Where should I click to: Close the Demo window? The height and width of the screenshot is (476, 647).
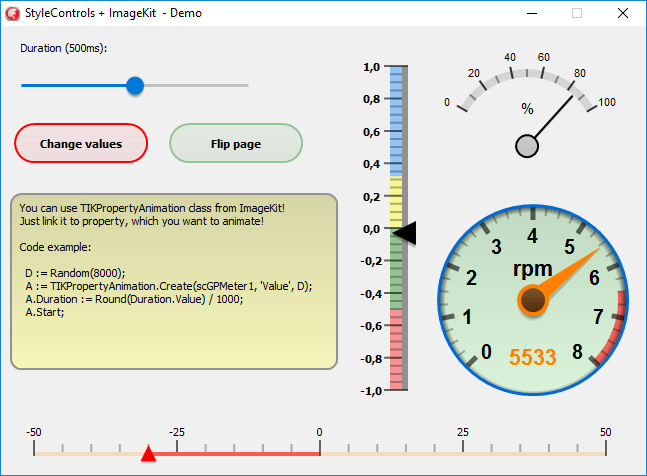(623, 13)
